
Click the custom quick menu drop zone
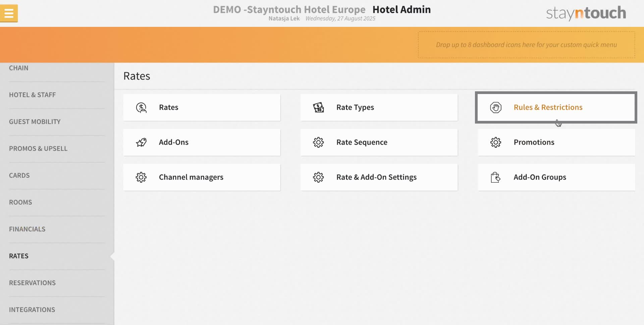coord(526,45)
